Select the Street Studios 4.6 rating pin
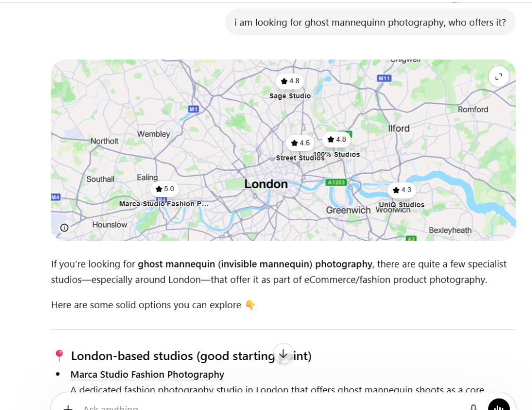Viewport: 532px width, 410px height. (x=300, y=143)
